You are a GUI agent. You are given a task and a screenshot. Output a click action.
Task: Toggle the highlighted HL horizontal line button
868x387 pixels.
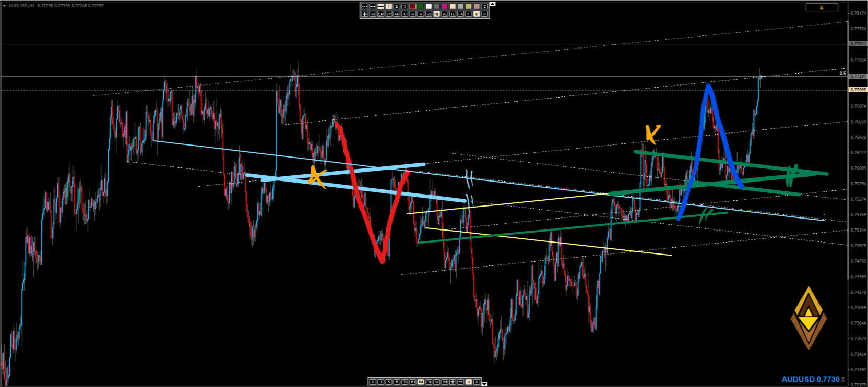tap(437, 14)
